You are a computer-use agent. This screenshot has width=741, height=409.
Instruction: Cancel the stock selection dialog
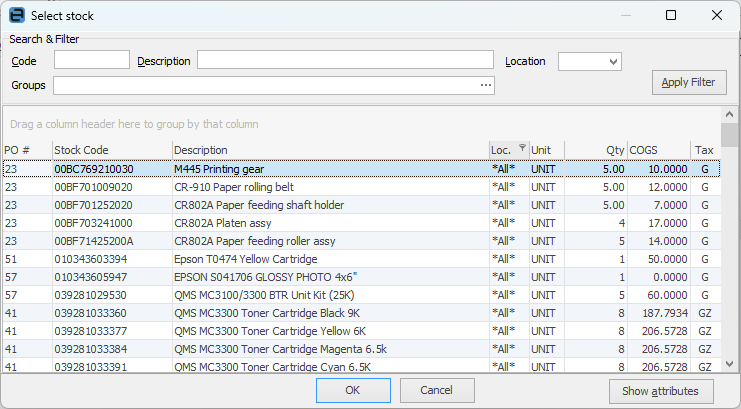click(x=437, y=390)
